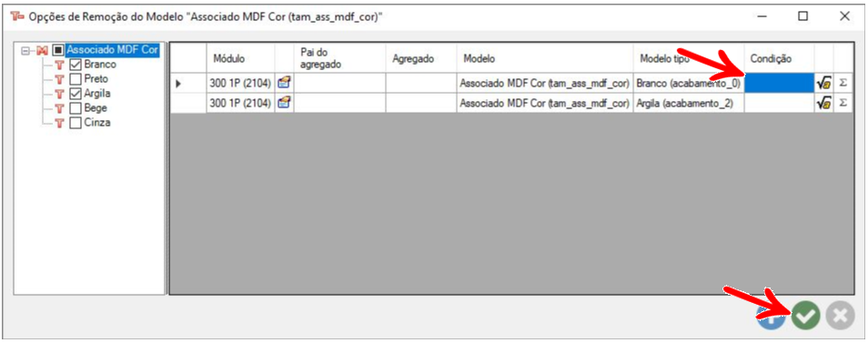Viewport: 868px width, 343px height.
Task: Check the Cinza checkbox
Action: [x=76, y=123]
